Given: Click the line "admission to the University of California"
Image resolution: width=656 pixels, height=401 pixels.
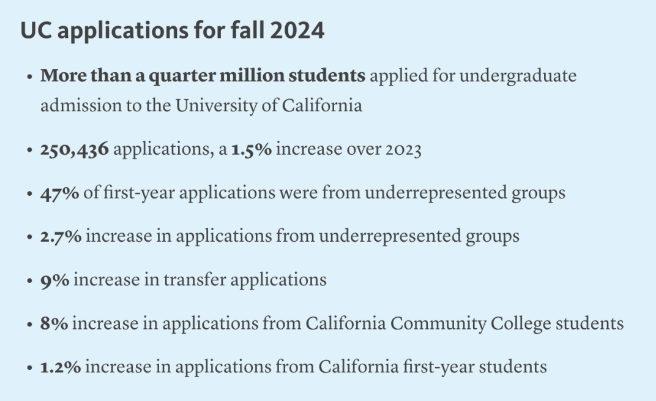Looking at the screenshot, I should coord(201,105).
